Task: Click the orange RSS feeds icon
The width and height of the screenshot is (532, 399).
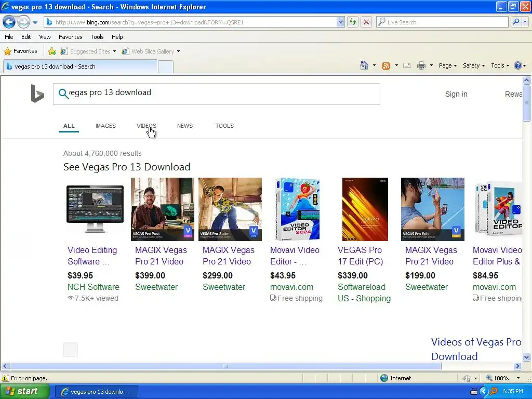Action: [386, 66]
